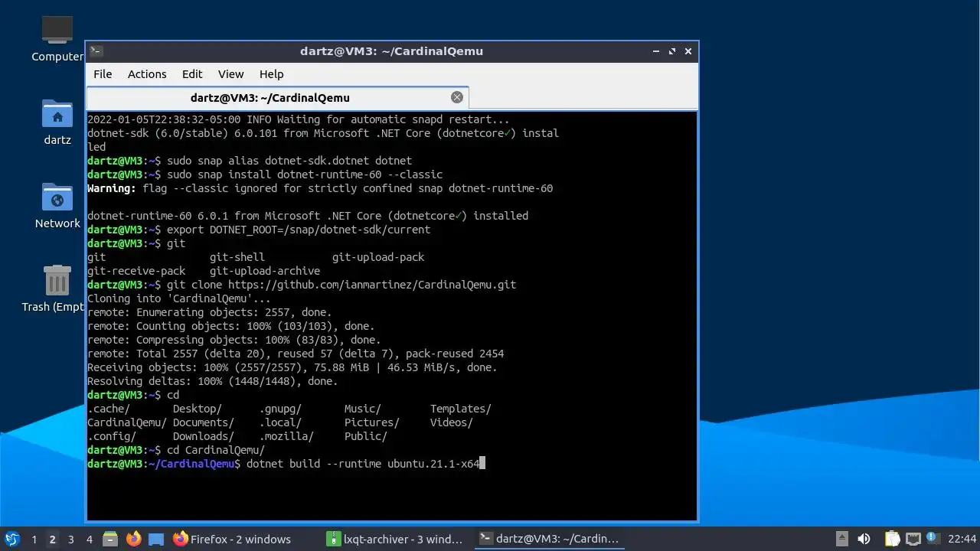Viewport: 980px width, 551px height.
Task: Open the Help menu in the terminal
Action: (271, 74)
